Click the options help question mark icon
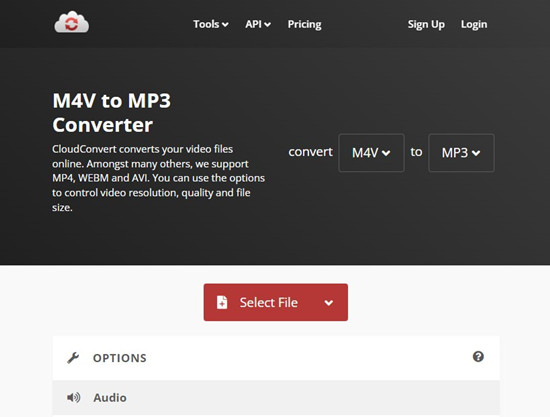 478,357
